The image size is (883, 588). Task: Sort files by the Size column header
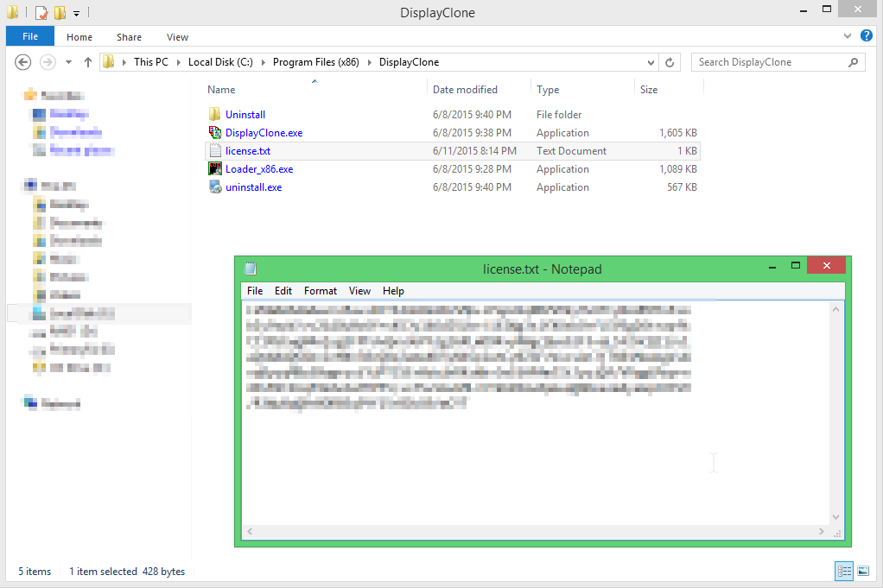[x=649, y=90]
